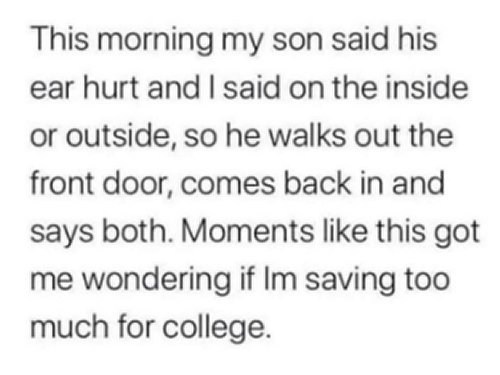Viewport: 500px width, 375px height.
Task: Select the word "back" in the text
Action: pos(317,183)
